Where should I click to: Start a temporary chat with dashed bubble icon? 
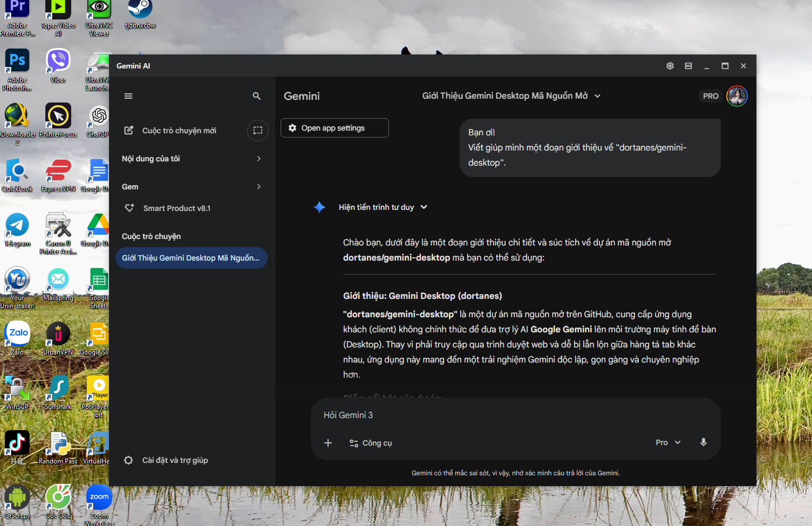(258, 131)
